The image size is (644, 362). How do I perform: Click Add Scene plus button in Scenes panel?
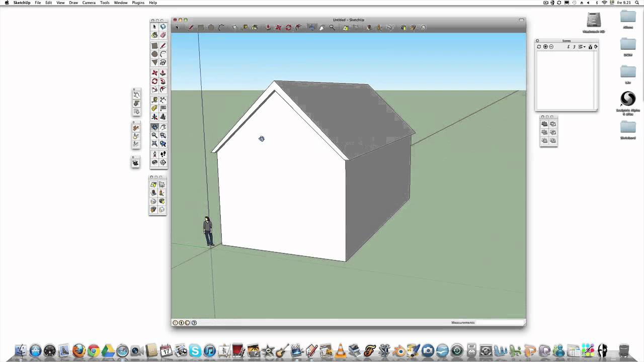(545, 47)
